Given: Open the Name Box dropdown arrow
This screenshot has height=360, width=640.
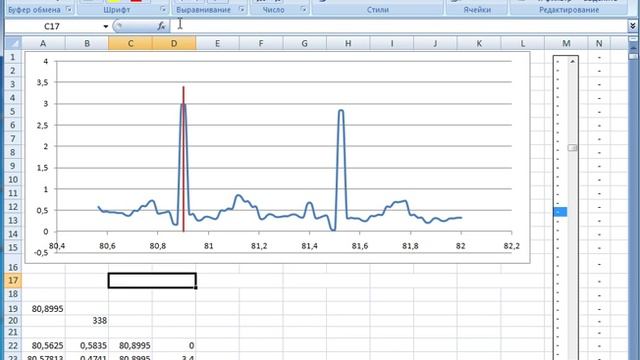Looking at the screenshot, I should click(105, 26).
